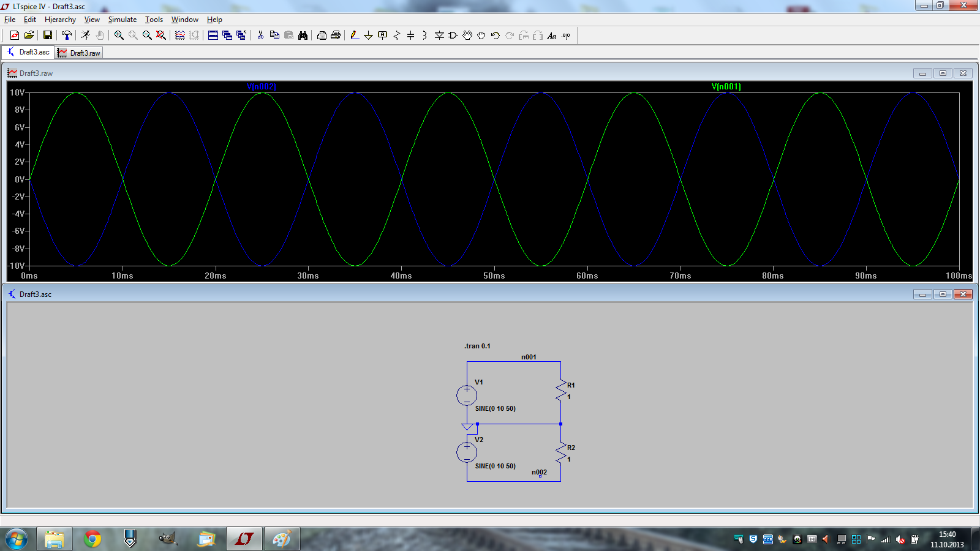The image size is (980, 551).
Task: Open the Window menu
Action: point(185,20)
